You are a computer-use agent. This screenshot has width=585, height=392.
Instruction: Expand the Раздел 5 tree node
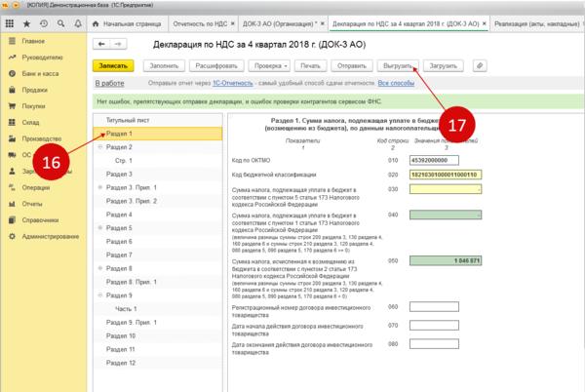click(99, 227)
